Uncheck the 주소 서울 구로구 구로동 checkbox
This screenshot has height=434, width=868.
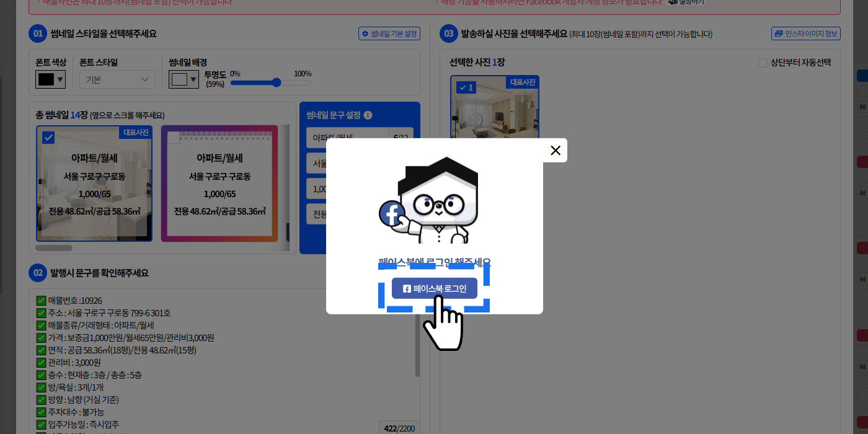tap(42, 313)
